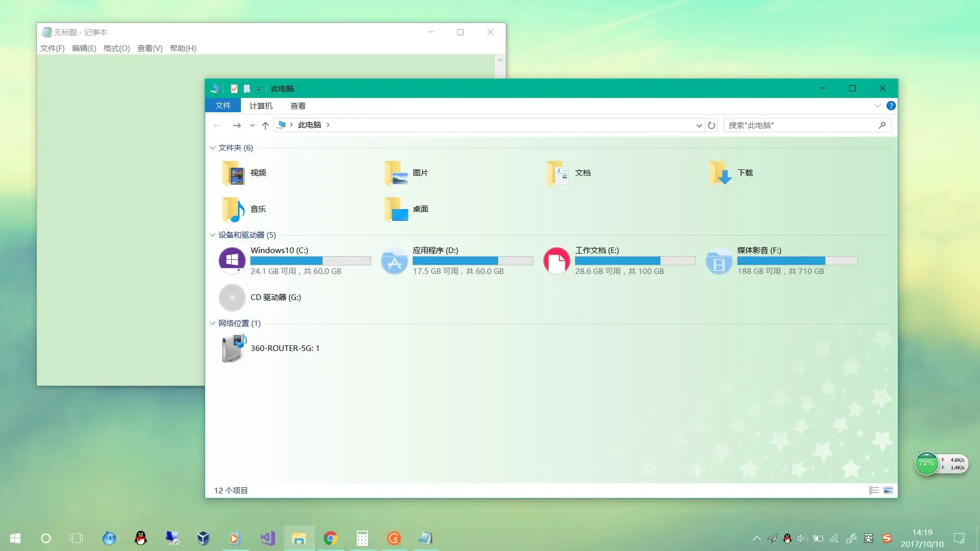The image size is (980, 551).
Task: Open the 格式(O) menu in Notepad
Action: coord(116,48)
